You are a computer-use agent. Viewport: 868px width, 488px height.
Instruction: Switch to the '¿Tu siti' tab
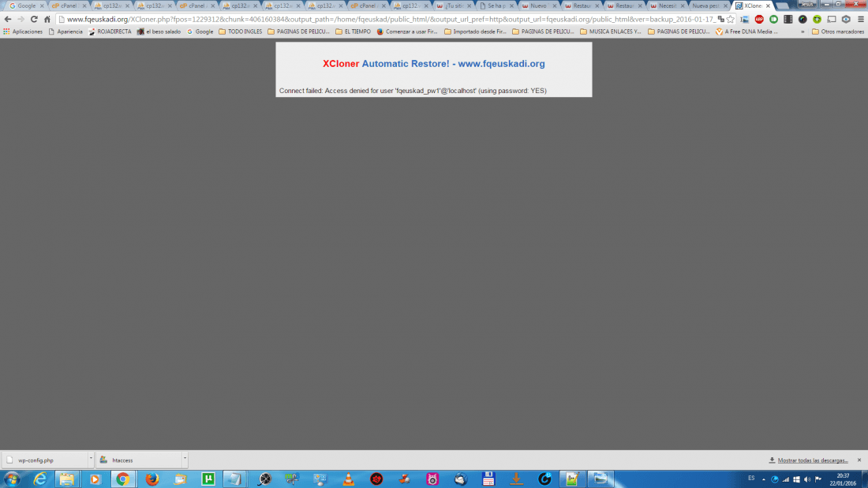(x=454, y=6)
